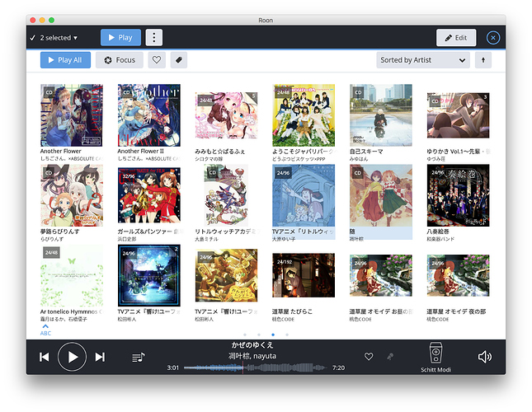Click the 八奏絵巻 album title text

tap(438, 232)
